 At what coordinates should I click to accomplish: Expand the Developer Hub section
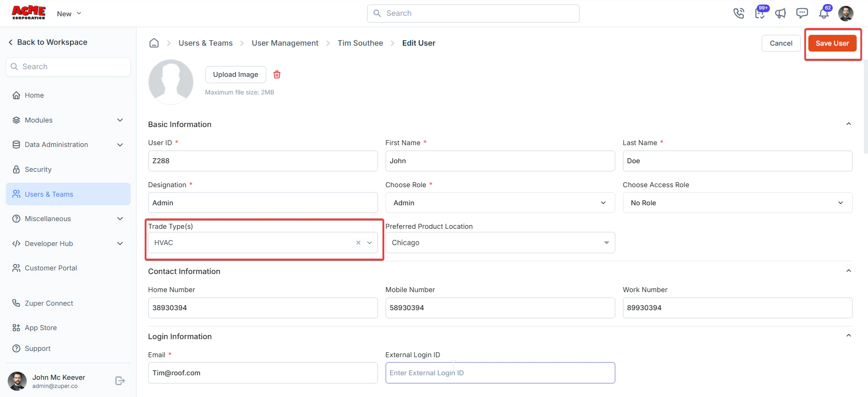click(x=120, y=244)
